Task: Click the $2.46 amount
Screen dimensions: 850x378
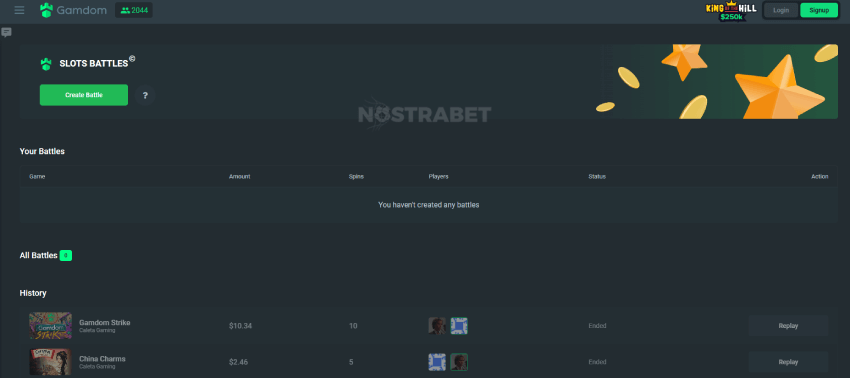Action: tap(239, 362)
